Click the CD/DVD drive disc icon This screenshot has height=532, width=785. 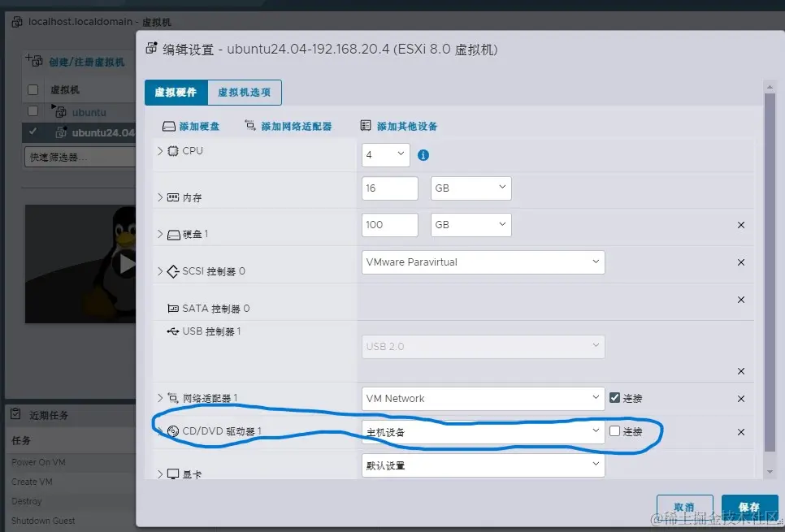pyautogui.click(x=173, y=431)
